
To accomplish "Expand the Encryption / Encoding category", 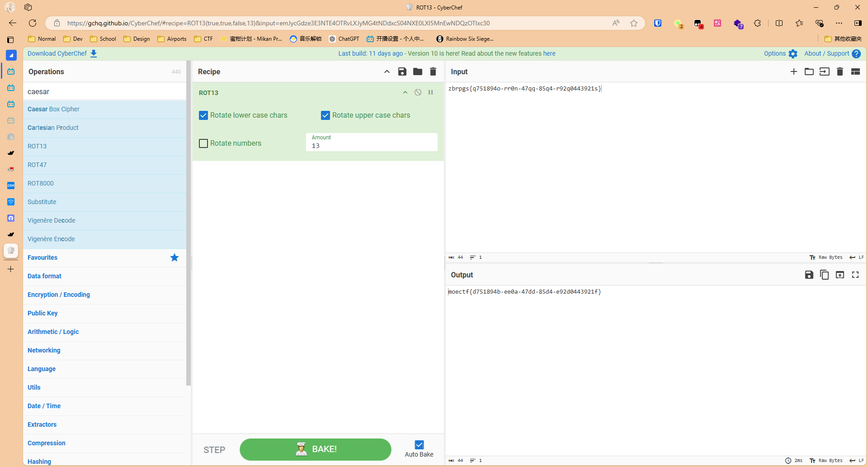I will pyautogui.click(x=59, y=295).
